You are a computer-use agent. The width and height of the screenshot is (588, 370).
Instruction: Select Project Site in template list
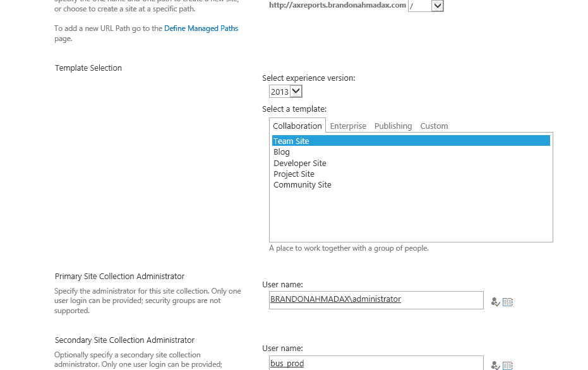click(x=294, y=174)
